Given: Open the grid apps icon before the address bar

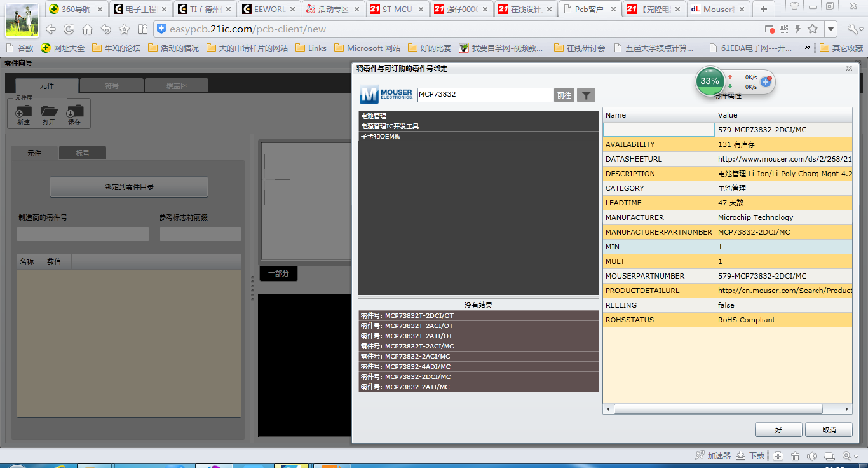Looking at the screenshot, I should (142, 29).
